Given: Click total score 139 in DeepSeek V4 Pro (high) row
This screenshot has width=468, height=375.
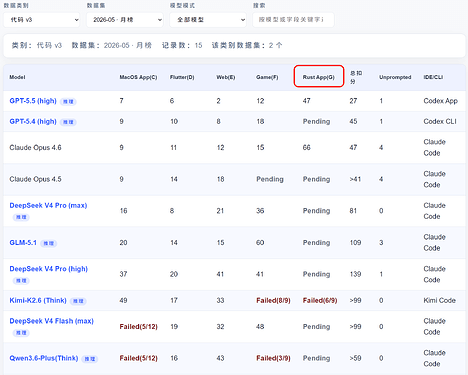Looking at the screenshot, I should click(355, 274).
